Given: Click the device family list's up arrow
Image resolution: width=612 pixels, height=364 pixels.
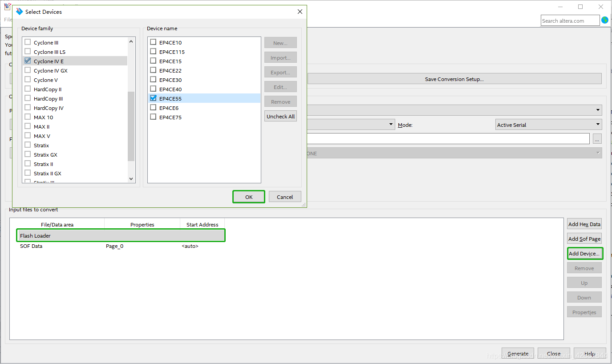Looking at the screenshot, I should click(131, 41).
